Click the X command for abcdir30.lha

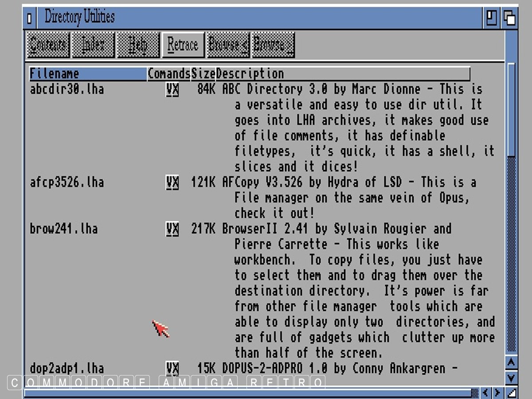[176, 90]
